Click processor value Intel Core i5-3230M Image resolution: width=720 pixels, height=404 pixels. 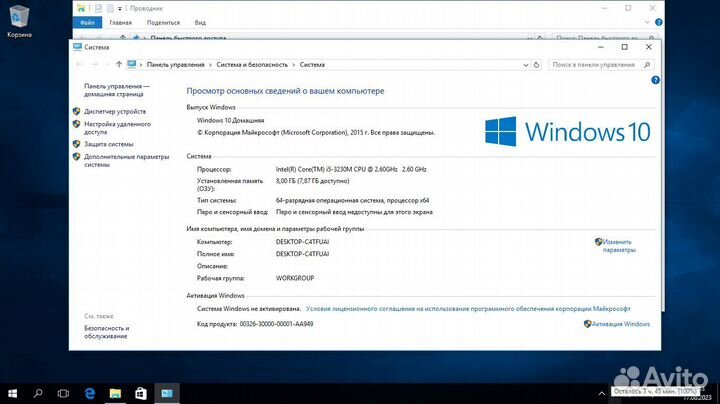[351, 169]
